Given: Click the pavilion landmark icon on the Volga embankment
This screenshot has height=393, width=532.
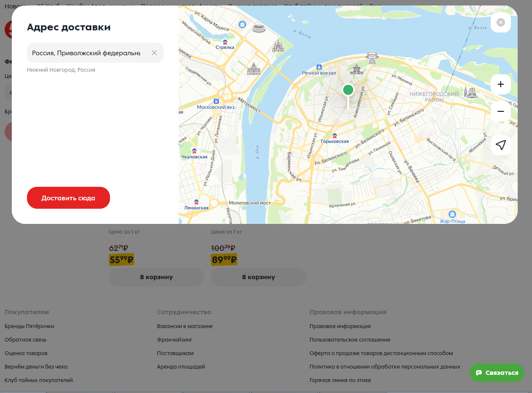Looking at the screenshot, I should [372, 57].
